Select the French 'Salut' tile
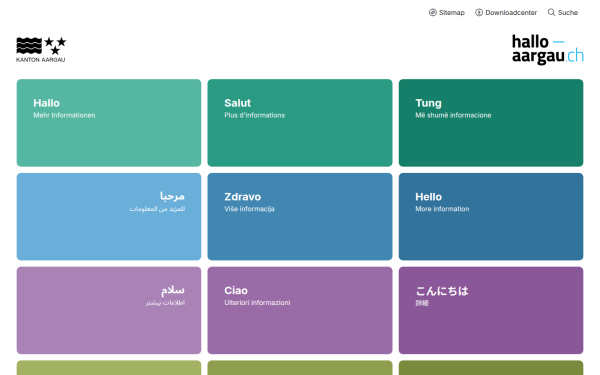The width and height of the screenshot is (600, 375). (x=300, y=123)
